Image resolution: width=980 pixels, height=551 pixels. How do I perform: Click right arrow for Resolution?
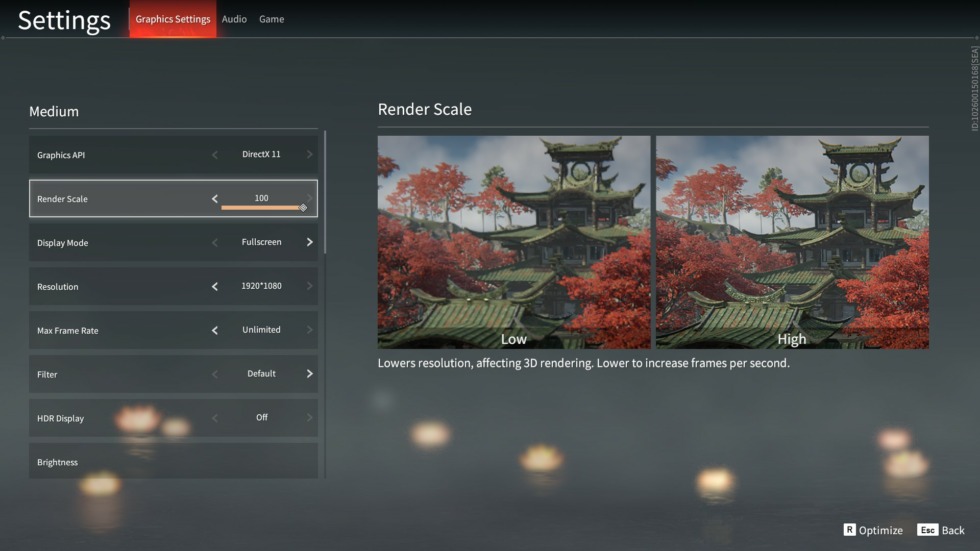coord(309,286)
